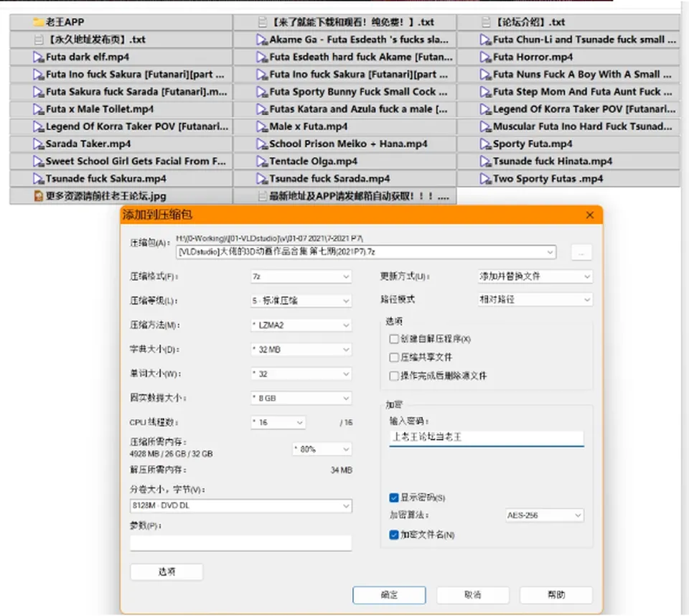Uncheck the 显示密码 checkbox
Image resolution: width=689 pixels, height=616 pixels.
[394, 498]
